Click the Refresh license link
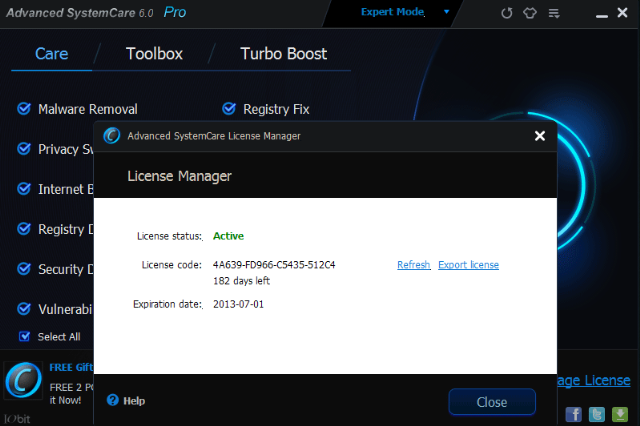Screen dimensions: 640x426 pos(414,265)
